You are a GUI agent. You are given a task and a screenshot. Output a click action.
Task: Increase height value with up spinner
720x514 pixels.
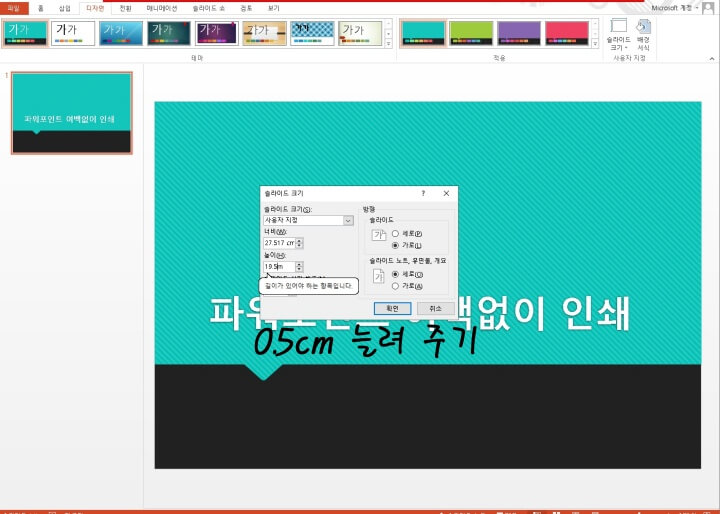[299, 264]
